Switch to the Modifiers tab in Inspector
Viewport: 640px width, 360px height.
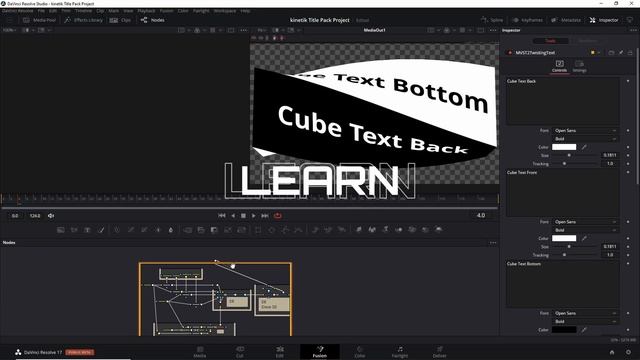tap(588, 41)
